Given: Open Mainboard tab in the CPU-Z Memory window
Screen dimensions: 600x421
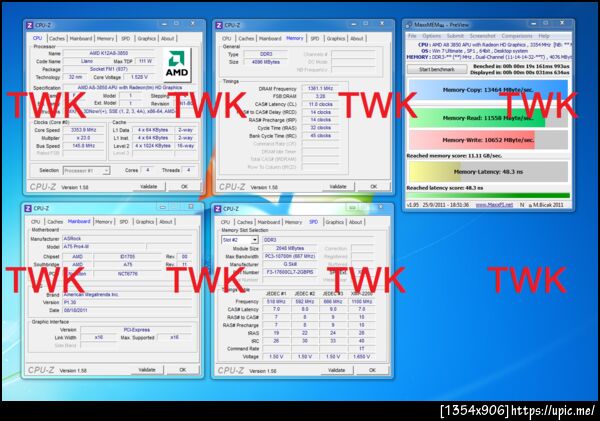Looking at the screenshot, I should [x=270, y=38].
